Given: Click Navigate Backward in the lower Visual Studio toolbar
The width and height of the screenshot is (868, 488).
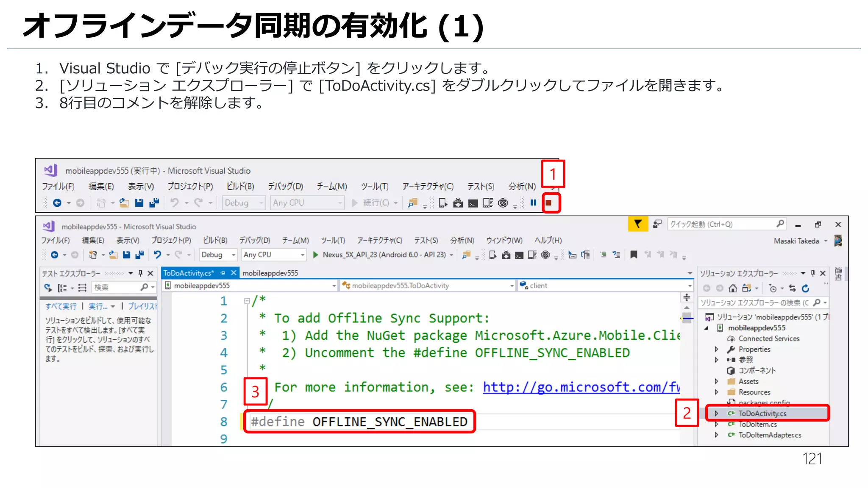Looking at the screenshot, I should [x=55, y=255].
